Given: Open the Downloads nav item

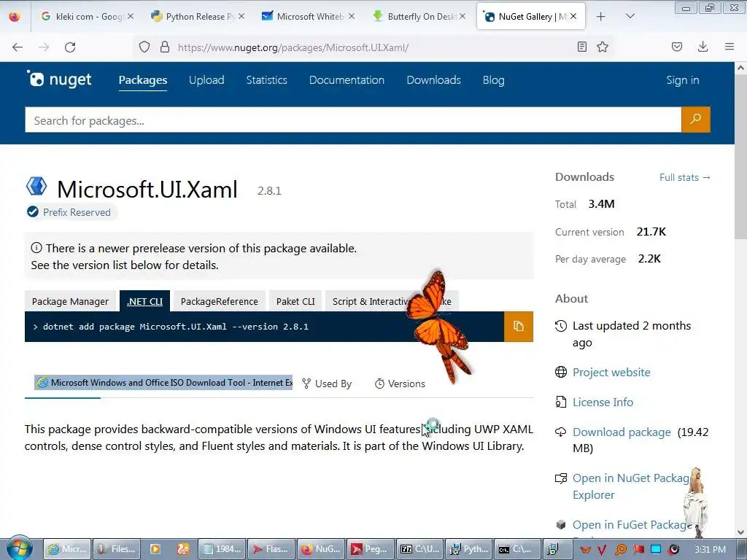Looking at the screenshot, I should point(433,80).
